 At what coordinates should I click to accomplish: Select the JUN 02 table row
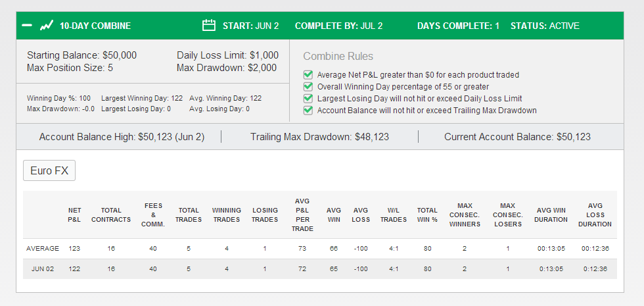point(320,269)
